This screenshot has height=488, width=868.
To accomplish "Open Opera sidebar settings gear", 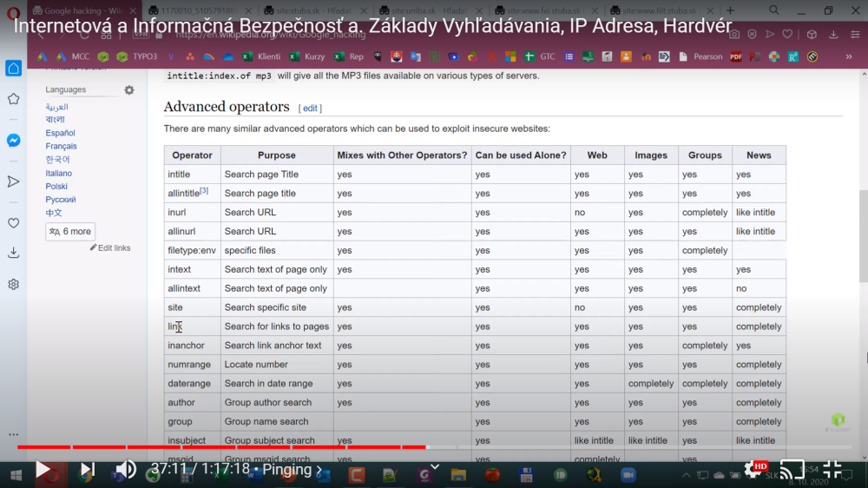I will pos(14,284).
